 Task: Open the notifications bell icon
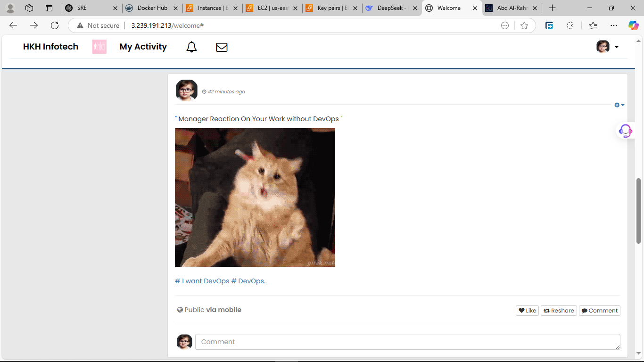point(191,47)
